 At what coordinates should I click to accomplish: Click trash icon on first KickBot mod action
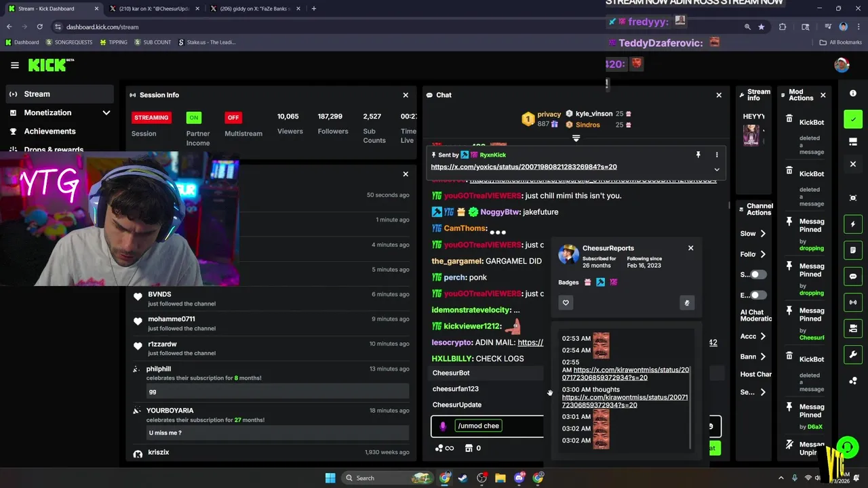(789, 119)
